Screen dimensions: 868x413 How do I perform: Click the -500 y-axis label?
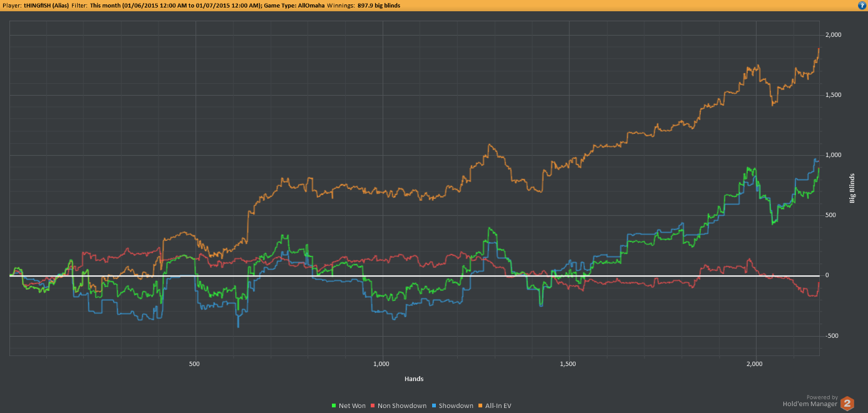pyautogui.click(x=831, y=336)
